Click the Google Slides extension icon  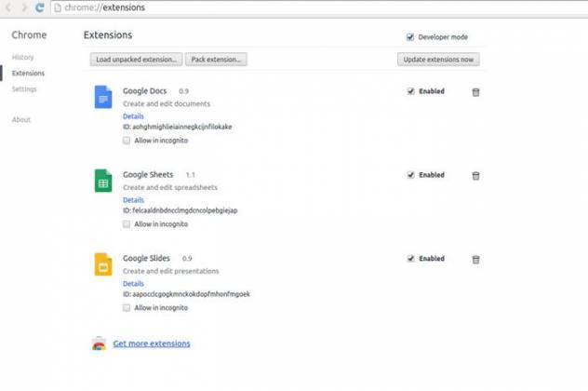pos(103,264)
